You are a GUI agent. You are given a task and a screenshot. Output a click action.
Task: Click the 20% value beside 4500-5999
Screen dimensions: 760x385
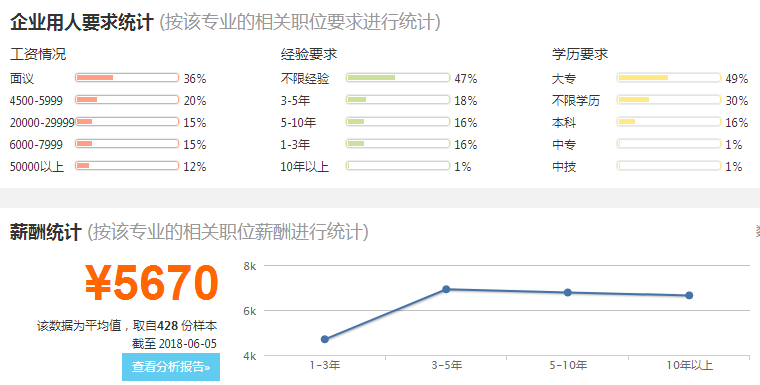[x=195, y=100]
